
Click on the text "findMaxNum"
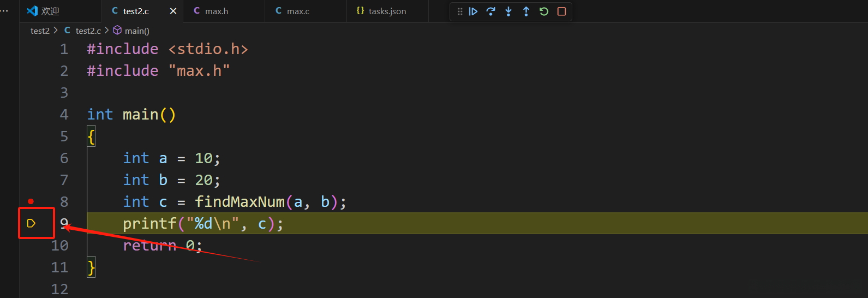coord(240,202)
